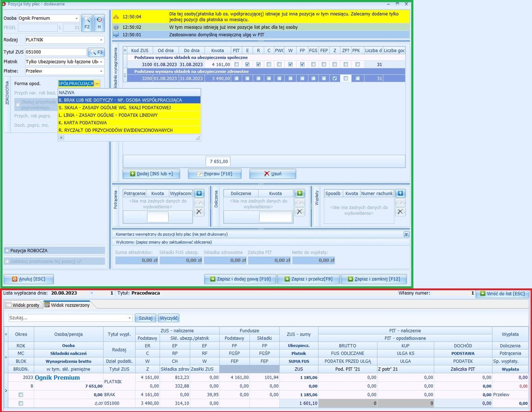Expand the internal comment section chevron

(x=406, y=234)
